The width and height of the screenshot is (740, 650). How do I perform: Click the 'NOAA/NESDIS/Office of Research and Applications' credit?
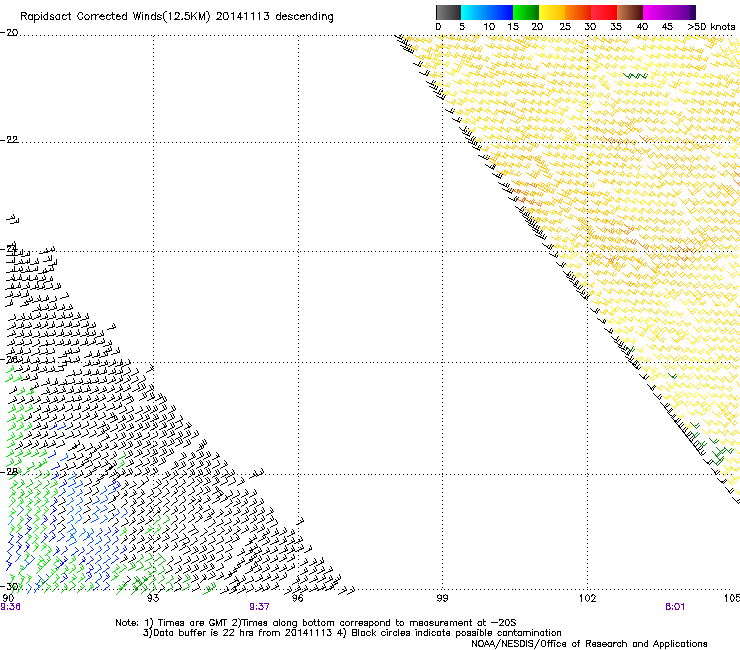coord(589,644)
